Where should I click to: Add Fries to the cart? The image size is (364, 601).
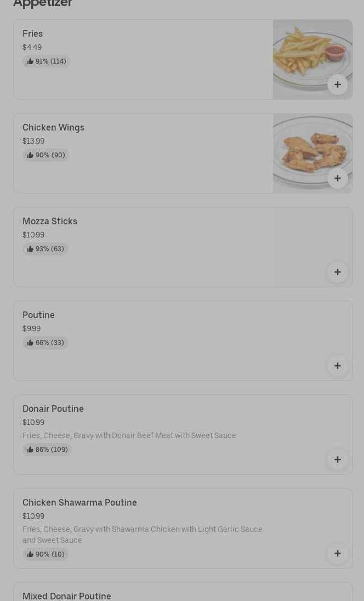pos(337,84)
